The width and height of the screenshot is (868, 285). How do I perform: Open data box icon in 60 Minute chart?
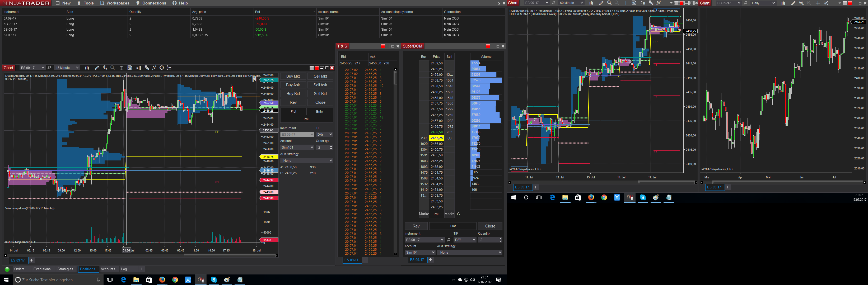634,3
